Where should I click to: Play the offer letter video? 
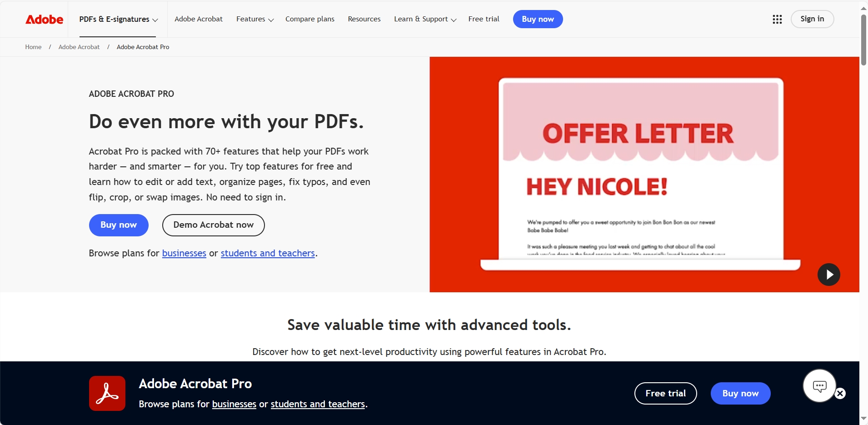[x=828, y=275]
